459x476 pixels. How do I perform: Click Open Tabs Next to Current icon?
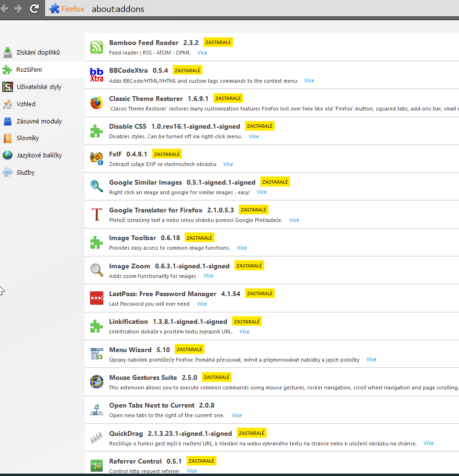point(97,410)
